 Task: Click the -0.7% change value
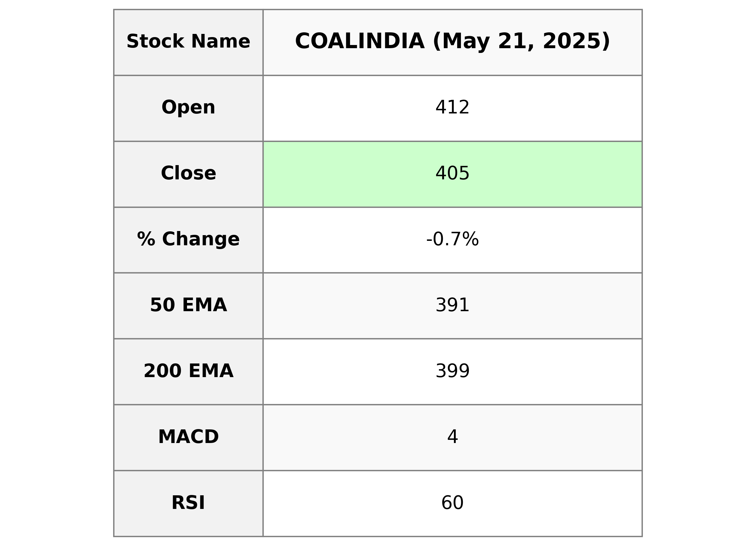point(452,239)
